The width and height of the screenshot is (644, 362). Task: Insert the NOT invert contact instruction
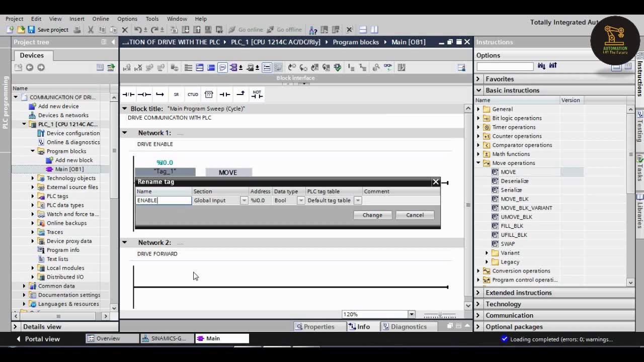(x=257, y=94)
